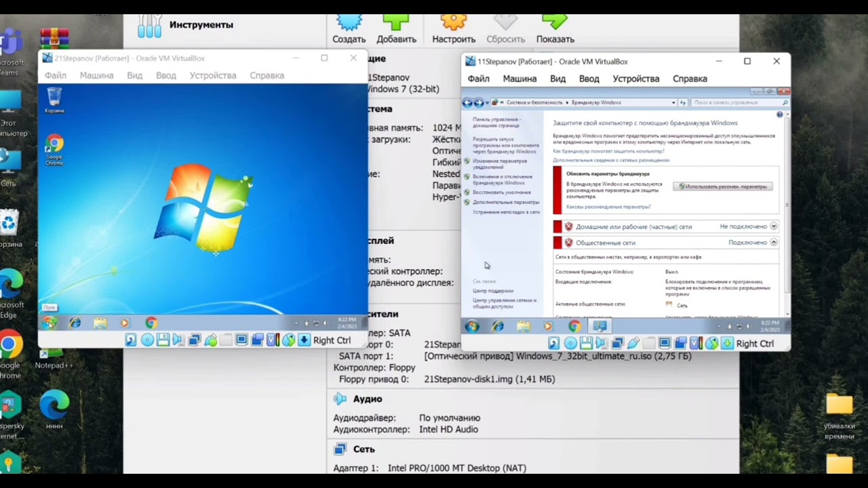Open Машина menu in 21Stepanov window

tap(96, 75)
